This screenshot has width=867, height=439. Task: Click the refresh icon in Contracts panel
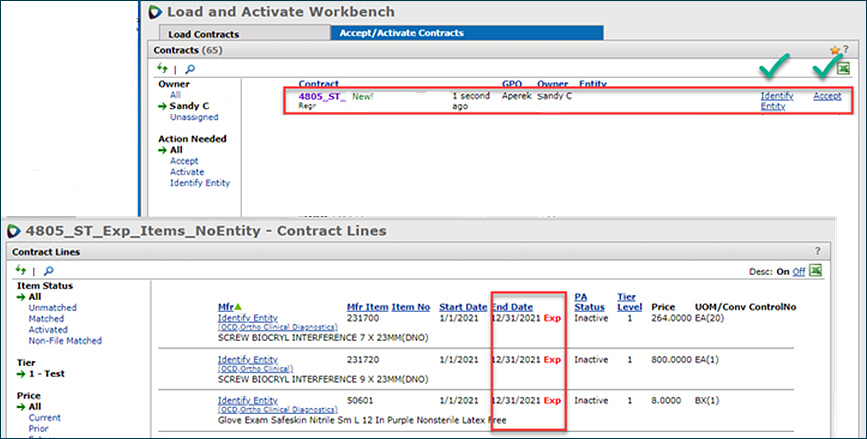(162, 68)
